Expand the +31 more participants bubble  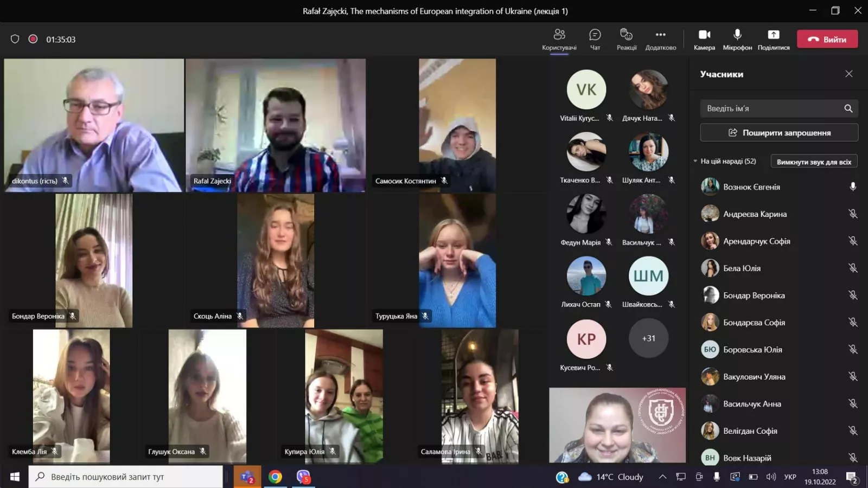point(648,338)
